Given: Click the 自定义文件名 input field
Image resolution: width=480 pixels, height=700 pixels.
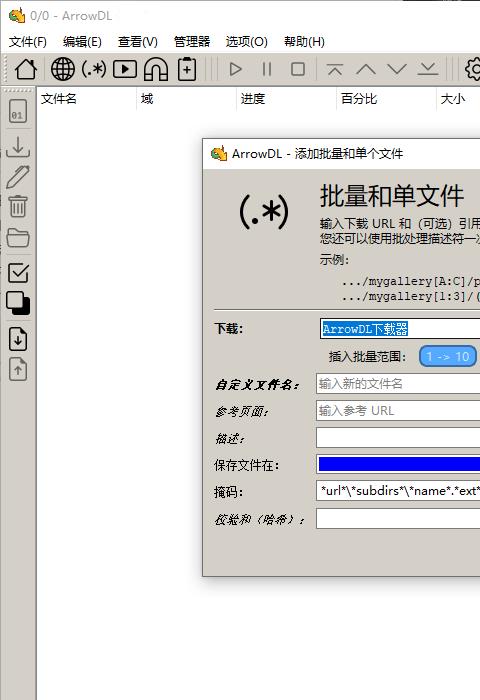Looking at the screenshot, I should [398, 384].
